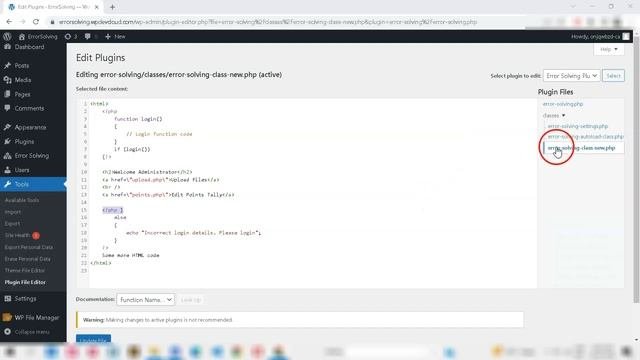640x360 pixels.
Task: Click the "Some more HTML code" line
Action: pyautogui.click(x=131, y=255)
